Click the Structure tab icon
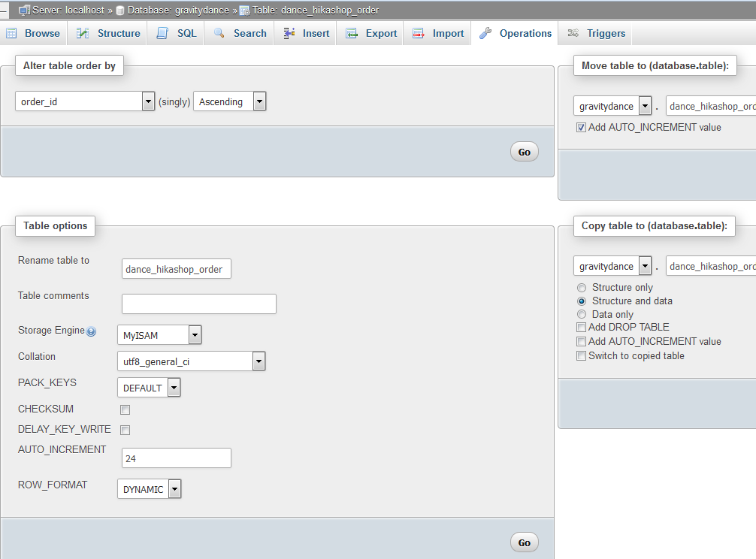The height and width of the screenshot is (559, 756). point(83,33)
